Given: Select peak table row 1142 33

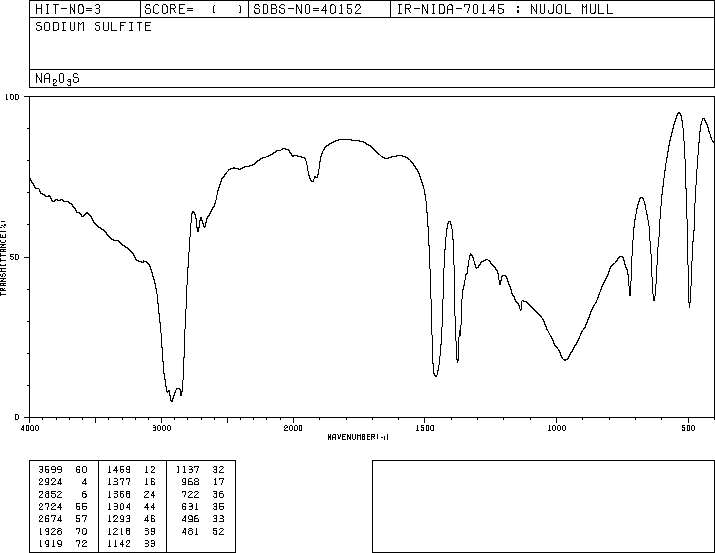Looking at the screenshot, I should pos(131,543).
